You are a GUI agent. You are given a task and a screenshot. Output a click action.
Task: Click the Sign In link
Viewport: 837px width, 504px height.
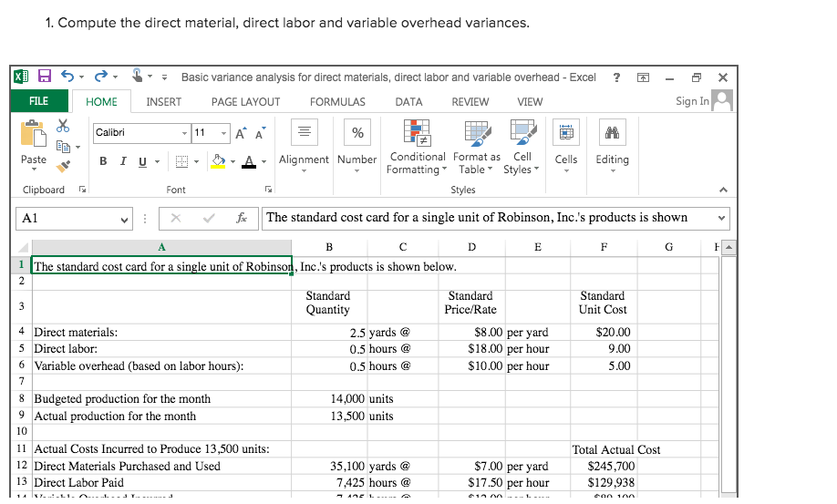coord(692,101)
